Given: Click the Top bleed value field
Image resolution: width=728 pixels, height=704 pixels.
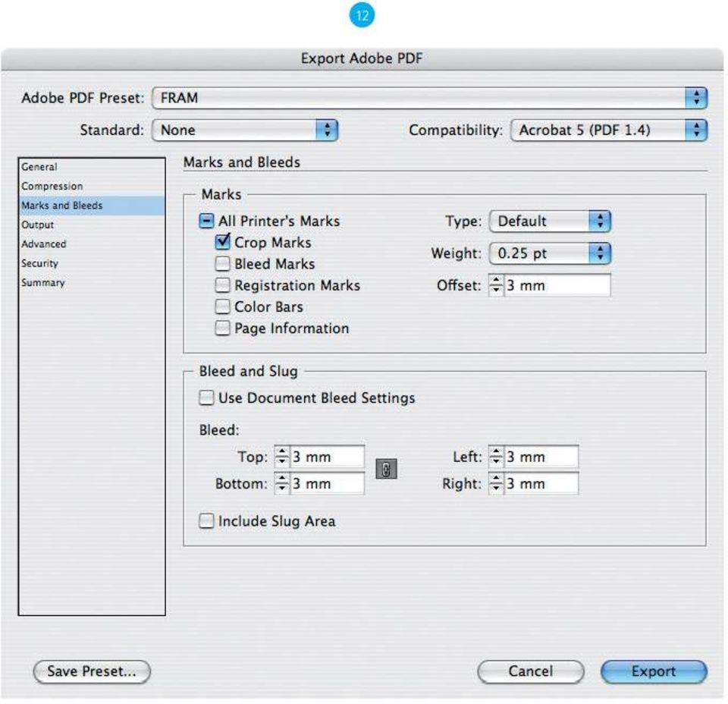Looking at the screenshot, I should (328, 457).
